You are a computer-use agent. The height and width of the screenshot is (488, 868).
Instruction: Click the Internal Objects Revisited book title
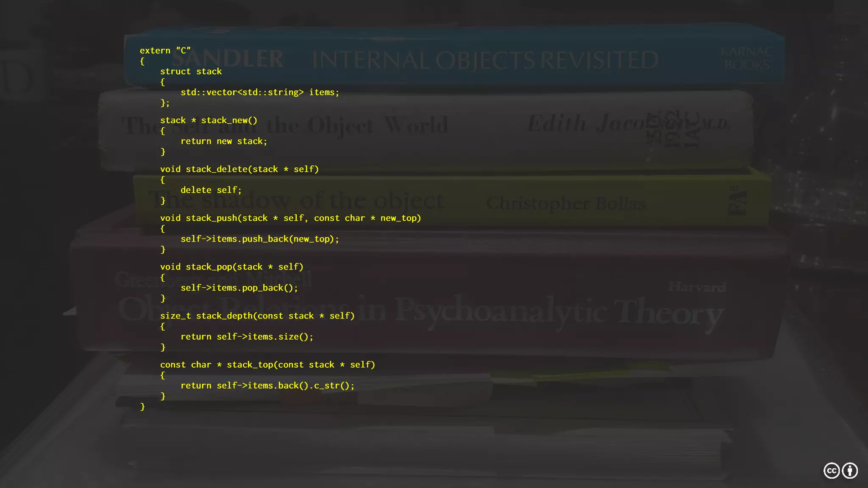[x=485, y=60]
